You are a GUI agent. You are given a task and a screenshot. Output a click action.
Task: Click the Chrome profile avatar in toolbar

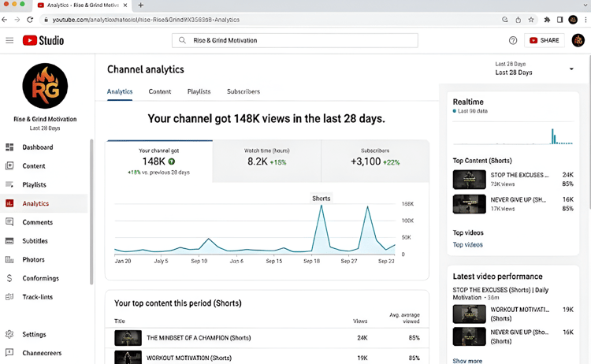point(573,20)
